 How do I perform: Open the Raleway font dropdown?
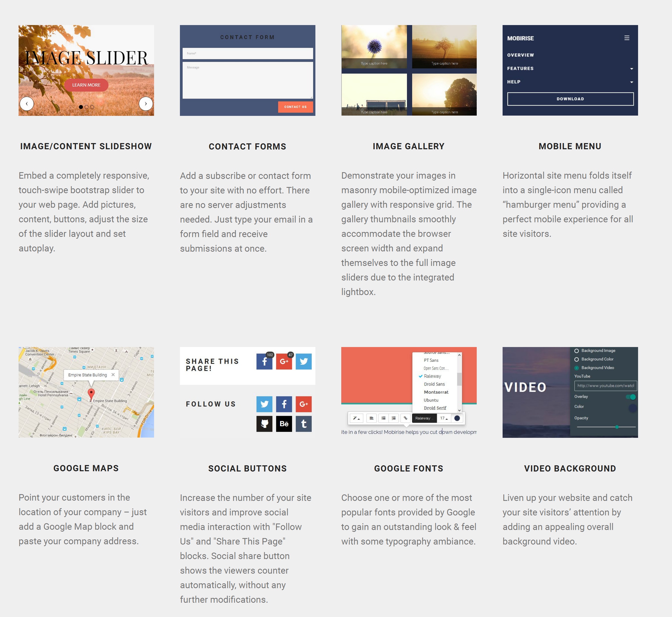click(423, 418)
